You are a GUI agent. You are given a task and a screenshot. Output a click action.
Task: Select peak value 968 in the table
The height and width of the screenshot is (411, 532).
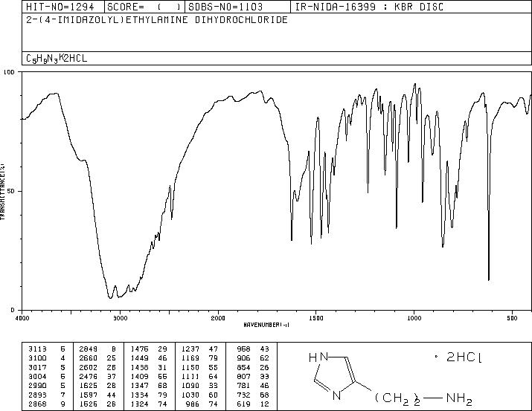click(243, 349)
